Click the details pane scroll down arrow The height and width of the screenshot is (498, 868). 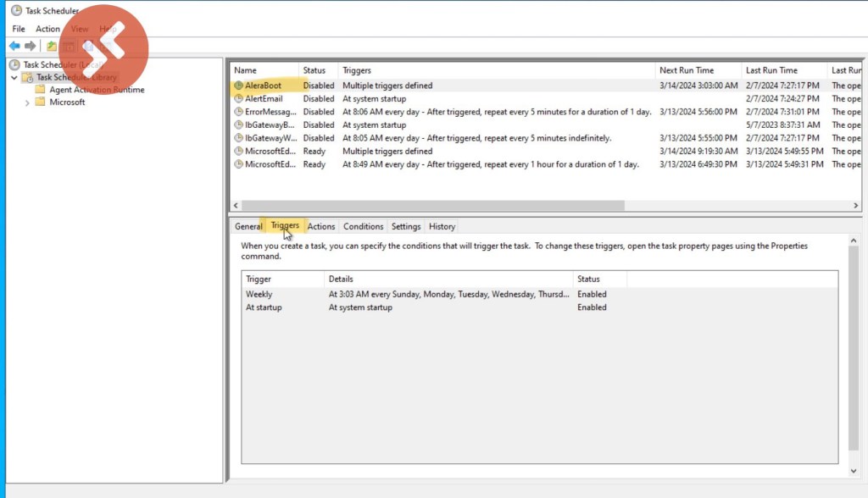854,468
